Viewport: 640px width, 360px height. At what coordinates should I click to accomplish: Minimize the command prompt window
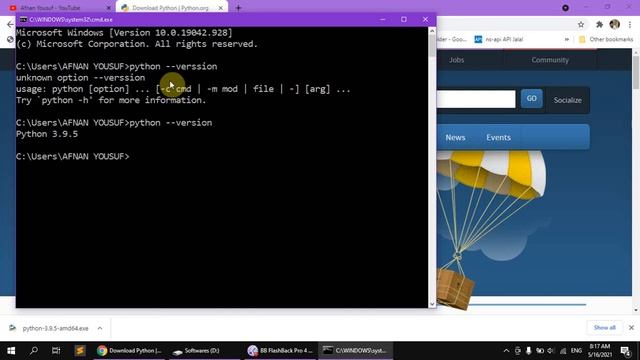click(382, 20)
